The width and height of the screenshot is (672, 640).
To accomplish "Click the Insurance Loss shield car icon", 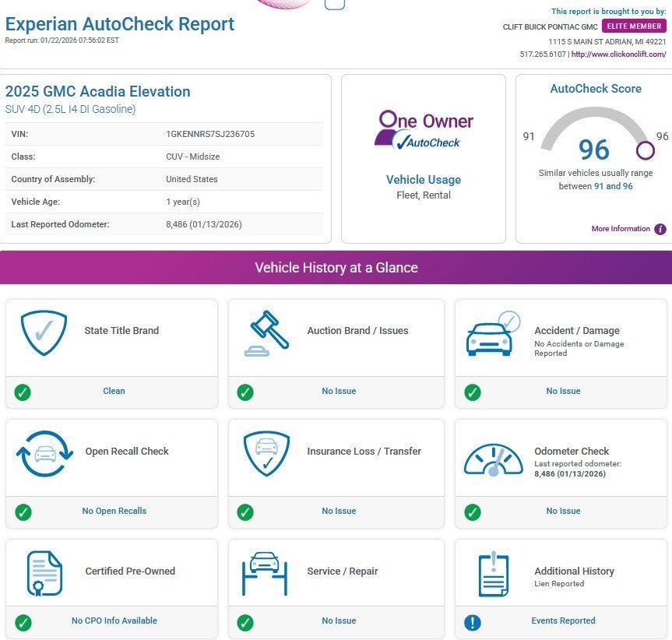I will pyautogui.click(x=266, y=453).
